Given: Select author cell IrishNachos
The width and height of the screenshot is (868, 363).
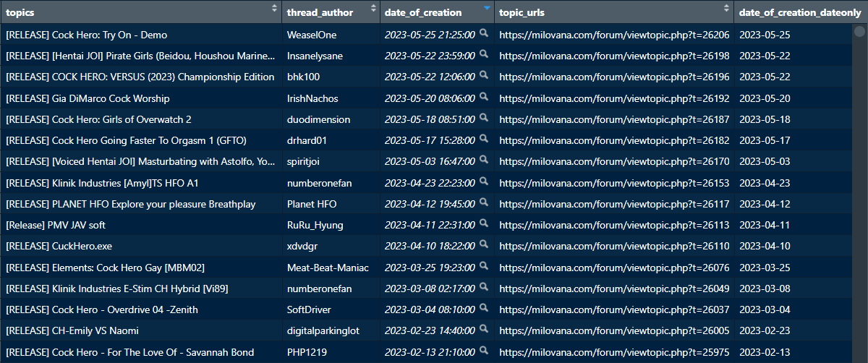Looking at the screenshot, I should [331, 98].
